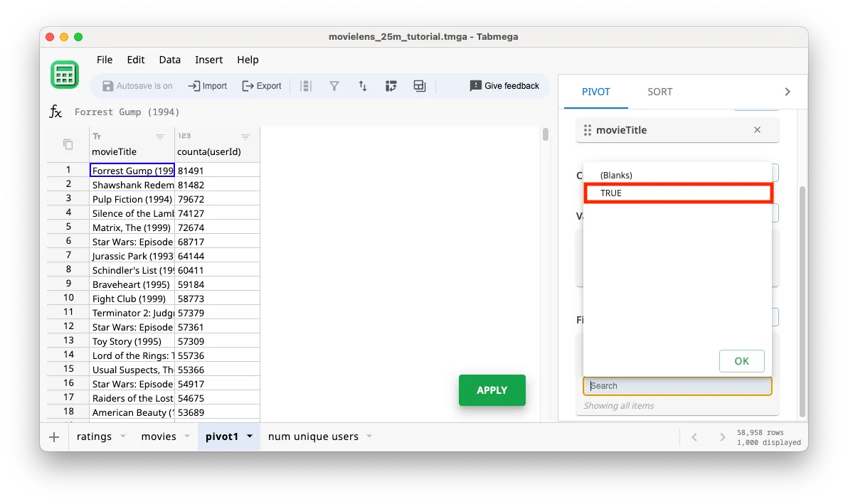Select TRUE in the filter list
Image resolution: width=848 pixels, height=504 pixels.
(678, 193)
